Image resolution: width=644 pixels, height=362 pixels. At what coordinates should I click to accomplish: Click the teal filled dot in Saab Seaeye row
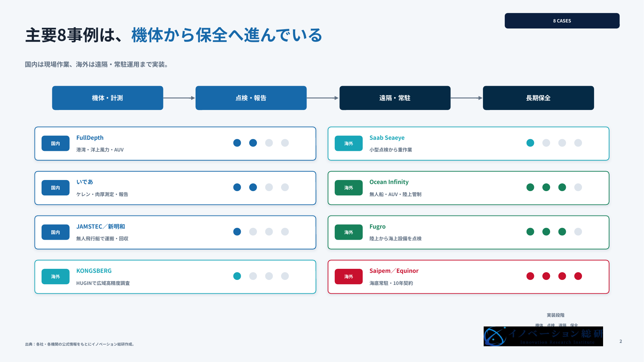[530, 143]
